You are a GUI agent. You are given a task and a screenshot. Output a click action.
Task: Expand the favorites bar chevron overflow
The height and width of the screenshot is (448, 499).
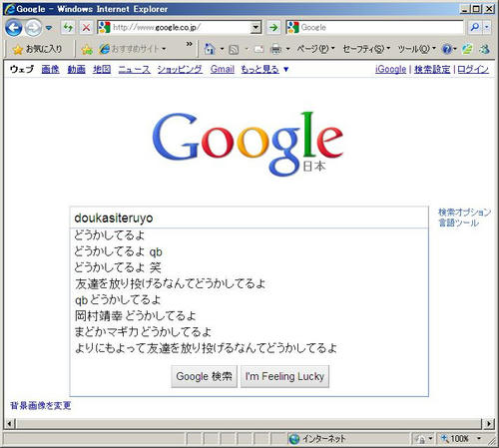click(189, 44)
